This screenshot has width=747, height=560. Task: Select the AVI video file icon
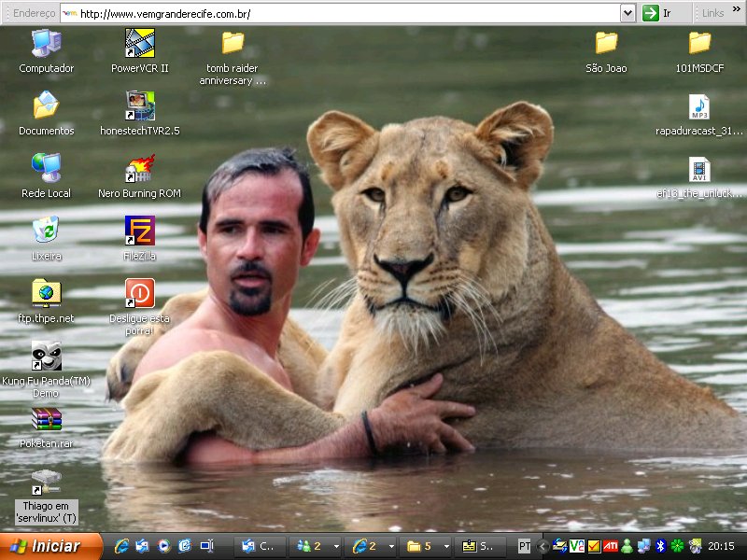point(699,170)
